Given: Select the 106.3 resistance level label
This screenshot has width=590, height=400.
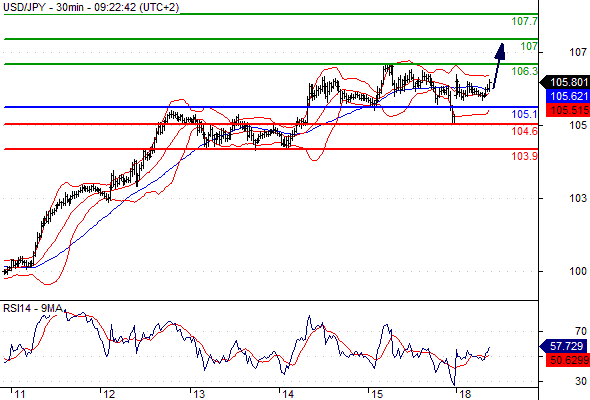Looking at the screenshot, I should click(525, 71).
